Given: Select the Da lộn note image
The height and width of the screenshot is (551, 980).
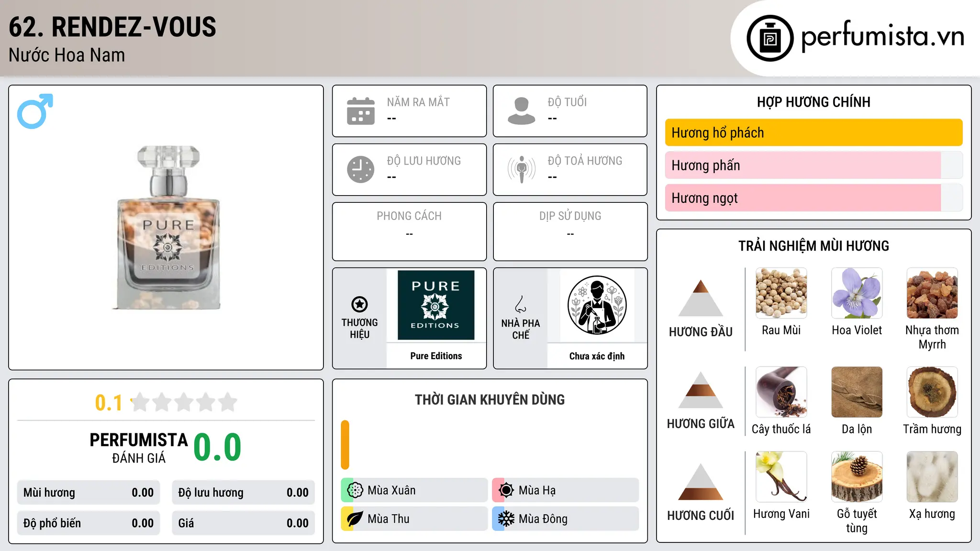Looking at the screenshot, I should point(857,392).
